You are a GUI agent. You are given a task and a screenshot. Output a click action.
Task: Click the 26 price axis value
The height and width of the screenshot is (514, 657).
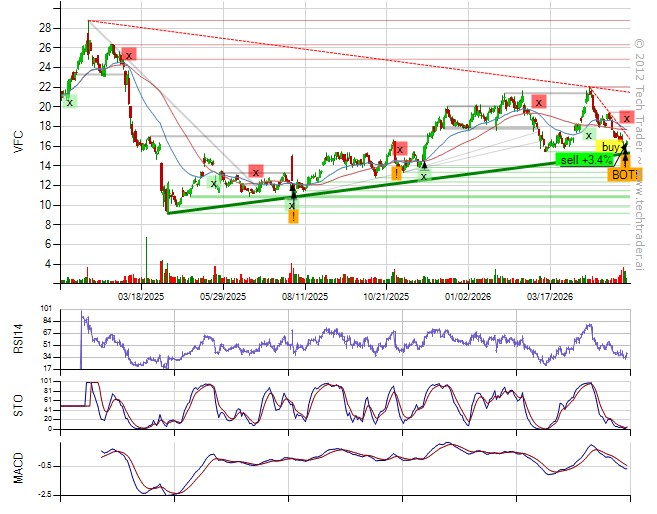pyautogui.click(x=45, y=48)
